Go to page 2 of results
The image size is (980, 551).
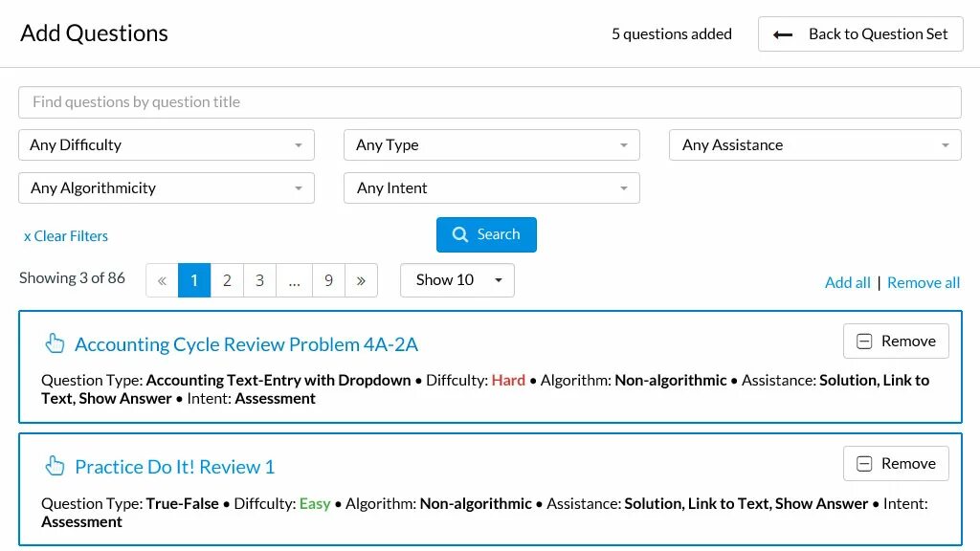pyautogui.click(x=227, y=280)
